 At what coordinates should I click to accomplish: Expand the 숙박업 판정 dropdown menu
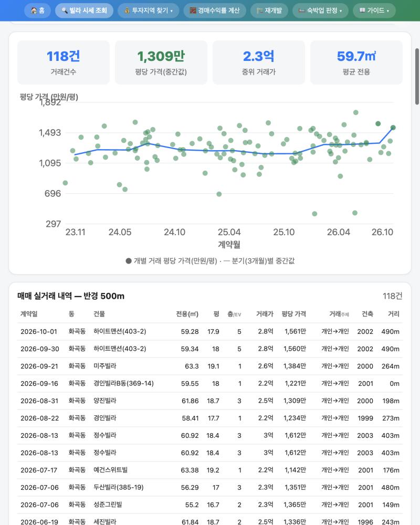(321, 10)
